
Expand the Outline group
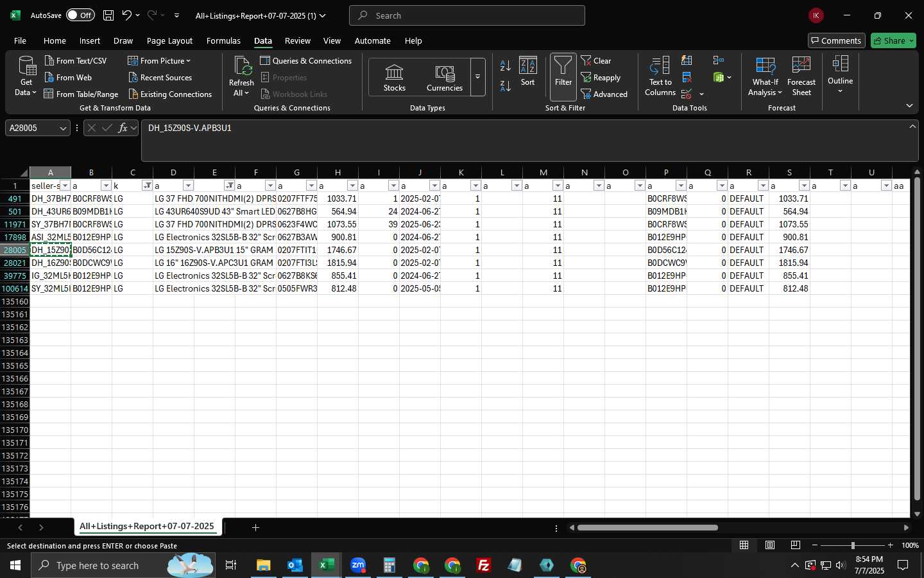(x=840, y=74)
